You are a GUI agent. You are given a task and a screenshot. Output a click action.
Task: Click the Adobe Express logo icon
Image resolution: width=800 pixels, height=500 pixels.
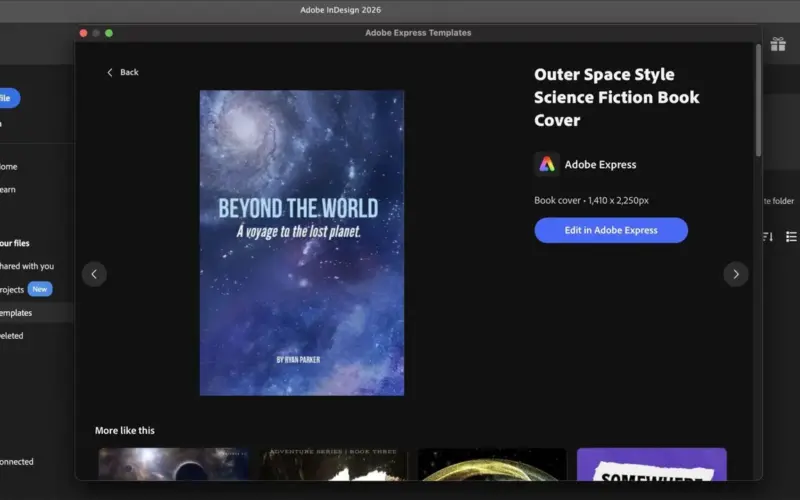point(546,164)
